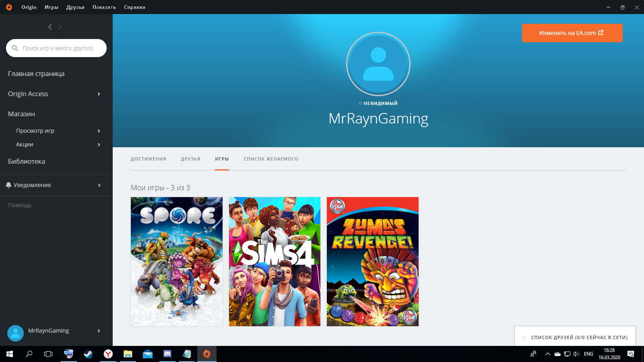Go forward using the right arrow
Image resolution: width=644 pixels, height=362 pixels.
[x=60, y=27]
